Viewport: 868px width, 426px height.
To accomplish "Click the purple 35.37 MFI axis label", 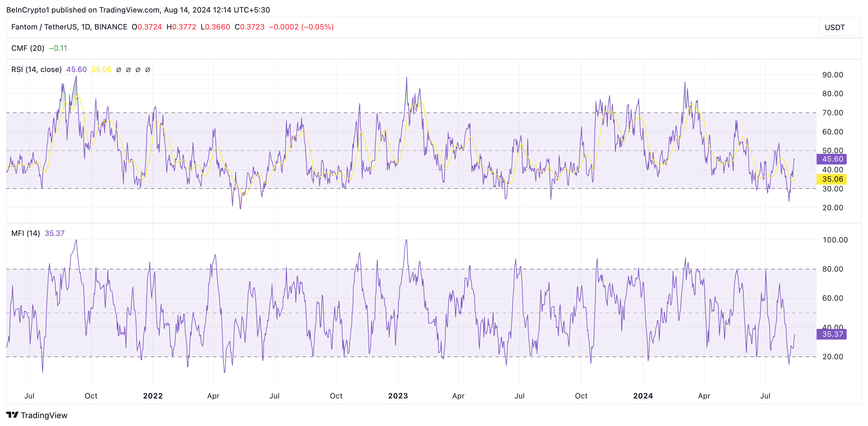I will point(832,335).
